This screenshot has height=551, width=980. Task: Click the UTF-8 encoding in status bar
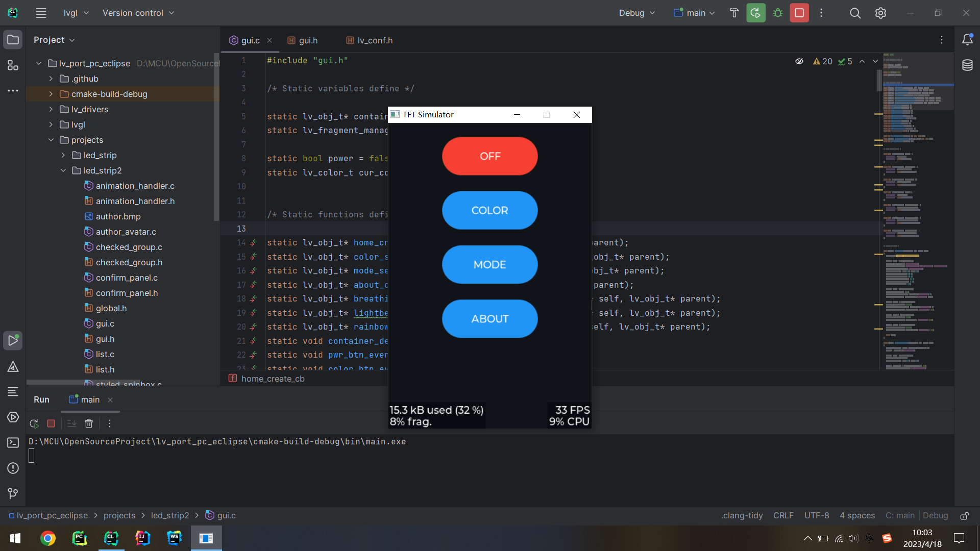(817, 515)
